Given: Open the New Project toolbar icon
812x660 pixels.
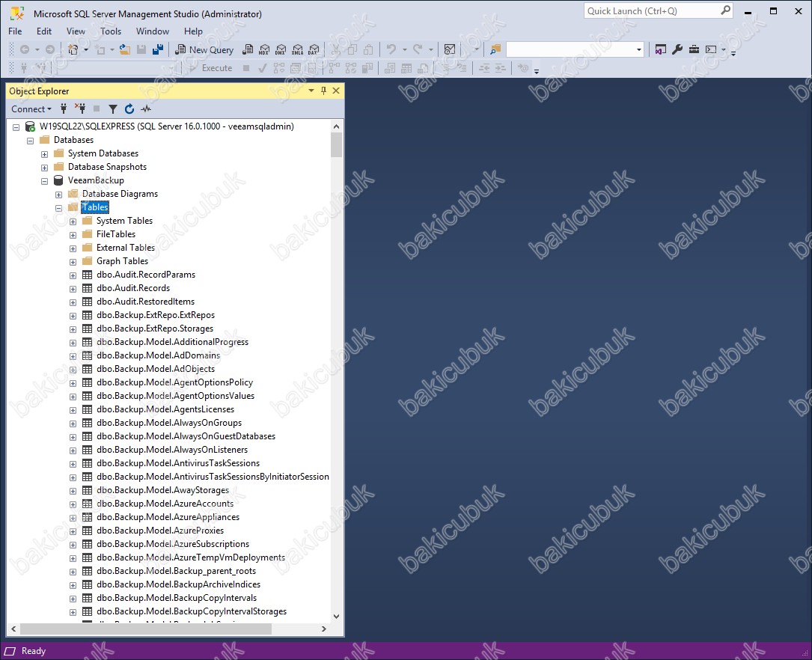Looking at the screenshot, I should (73, 49).
